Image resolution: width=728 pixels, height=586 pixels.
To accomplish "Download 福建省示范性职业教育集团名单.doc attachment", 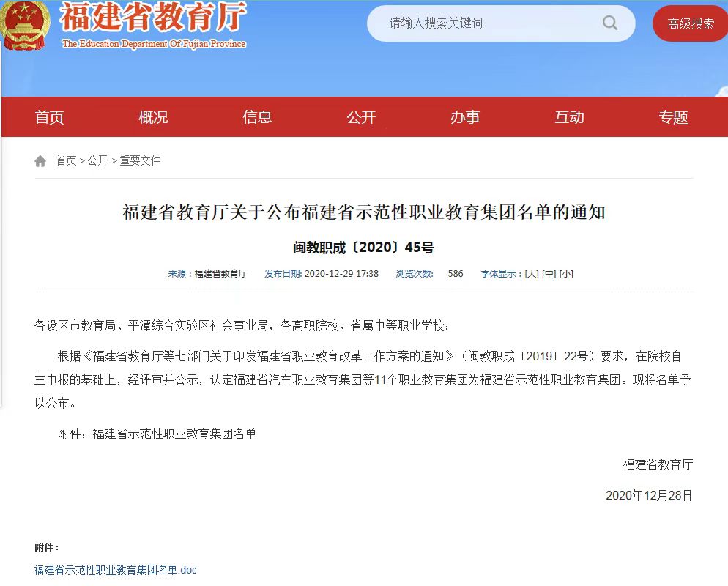I will [x=115, y=570].
